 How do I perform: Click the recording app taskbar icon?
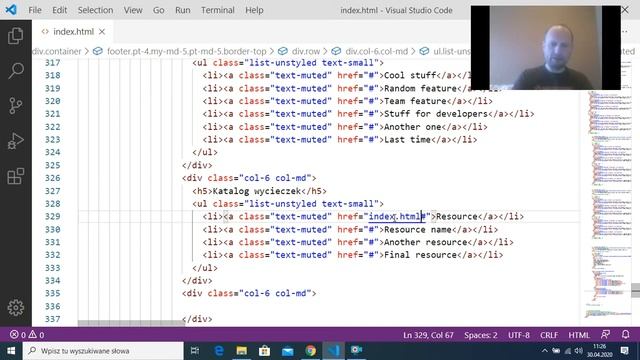tap(356, 351)
